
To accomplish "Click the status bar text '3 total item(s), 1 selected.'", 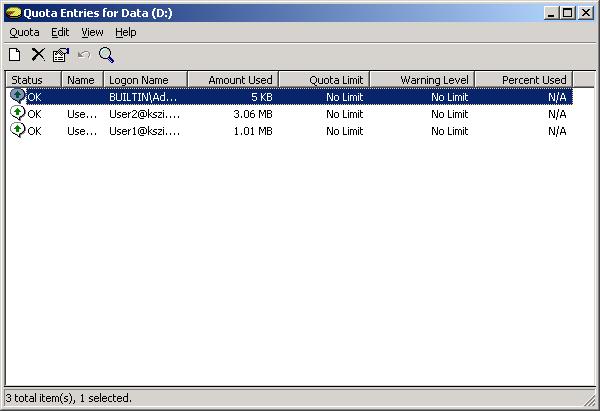I will (68, 398).
